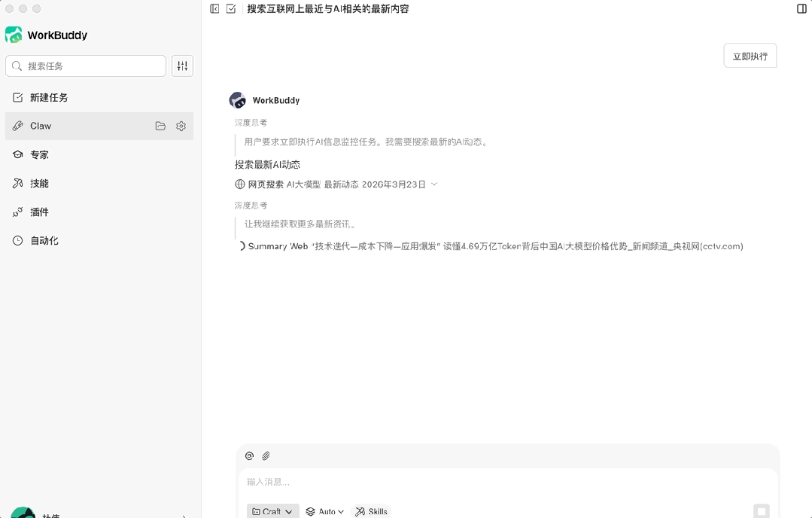The width and height of the screenshot is (812, 518).
Task: Open the Craft mode dropdown
Action: pyautogui.click(x=272, y=511)
